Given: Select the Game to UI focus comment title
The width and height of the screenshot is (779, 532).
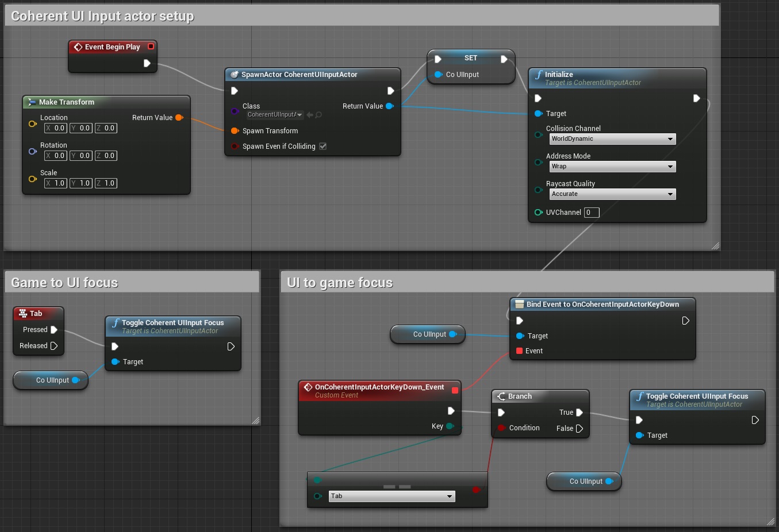Looking at the screenshot, I should [x=64, y=283].
